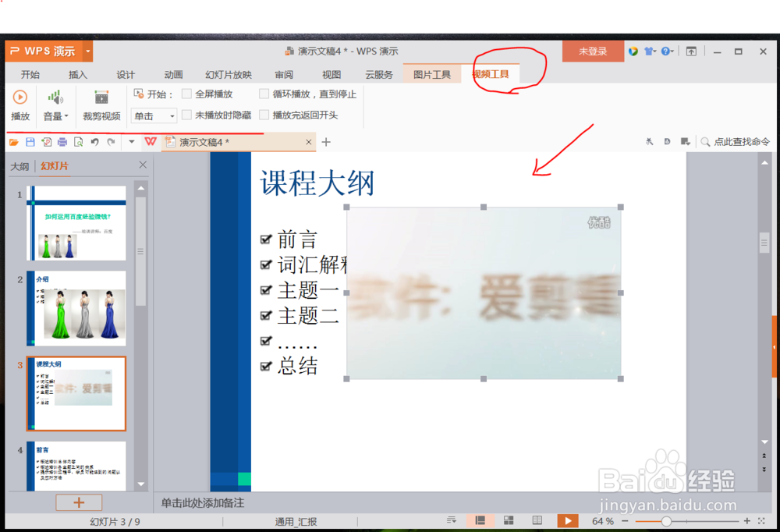780x532 pixels.
Task: Click the 播放 playback icon in the video ribbon
Action: (x=19, y=98)
